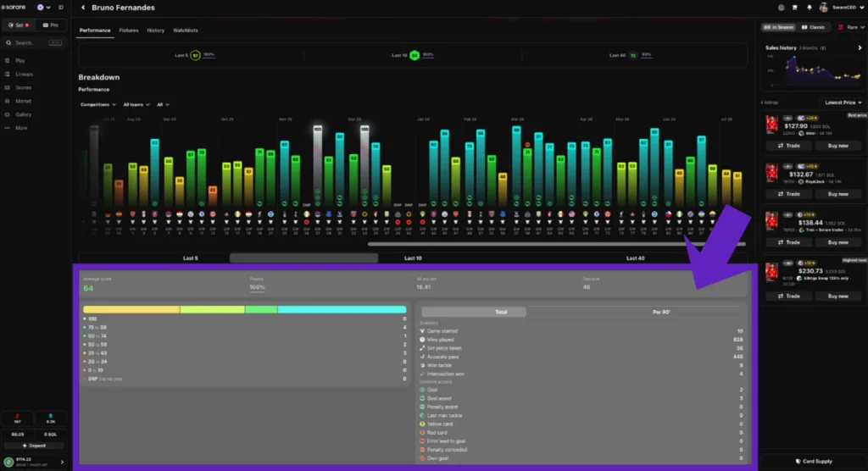The height and width of the screenshot is (471, 868).
Task: Expand Sales history with the arrow
Action: pyautogui.click(x=860, y=48)
